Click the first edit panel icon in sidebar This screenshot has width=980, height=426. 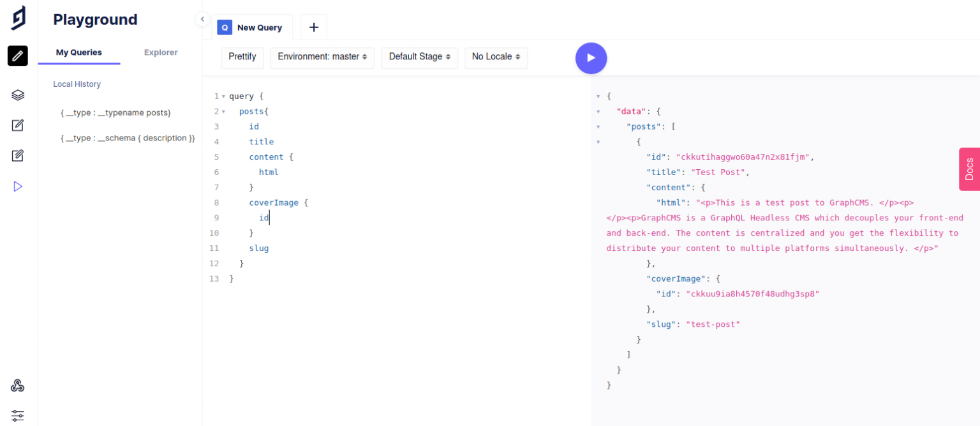pos(17,125)
